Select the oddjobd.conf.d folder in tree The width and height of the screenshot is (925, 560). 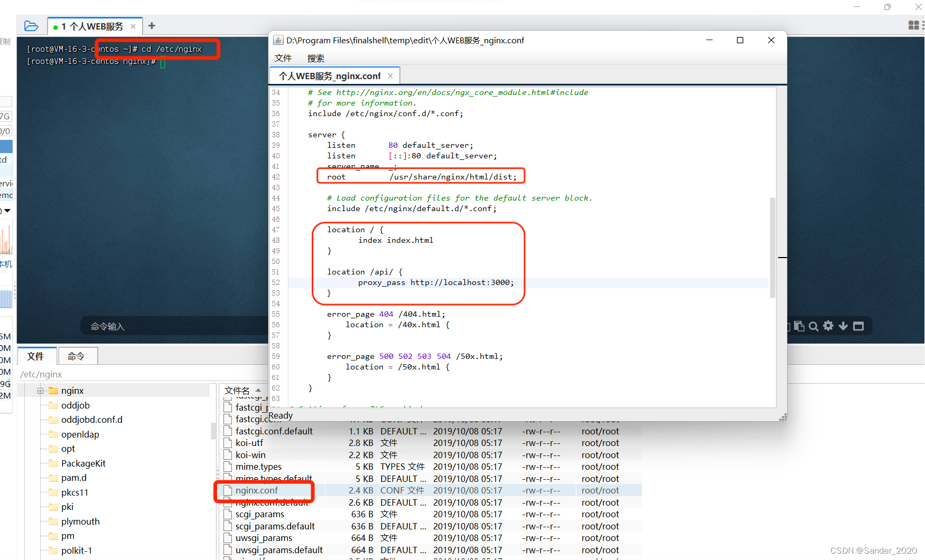pyautogui.click(x=91, y=420)
